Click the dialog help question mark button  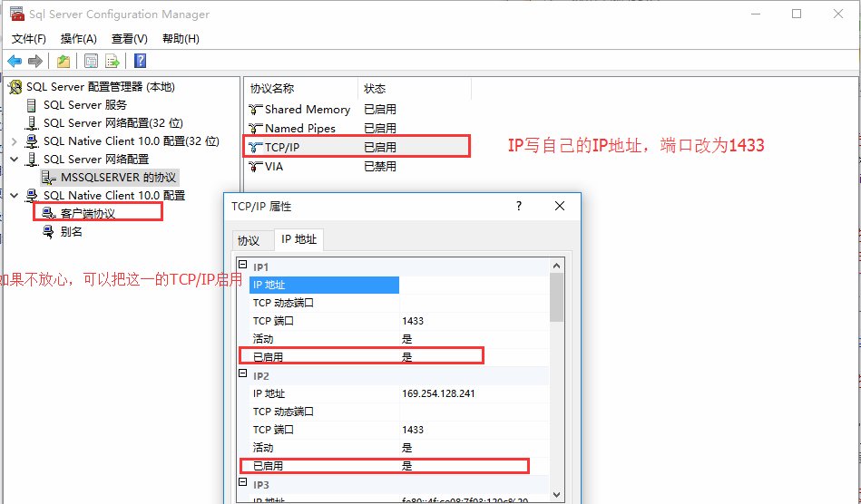(x=519, y=206)
